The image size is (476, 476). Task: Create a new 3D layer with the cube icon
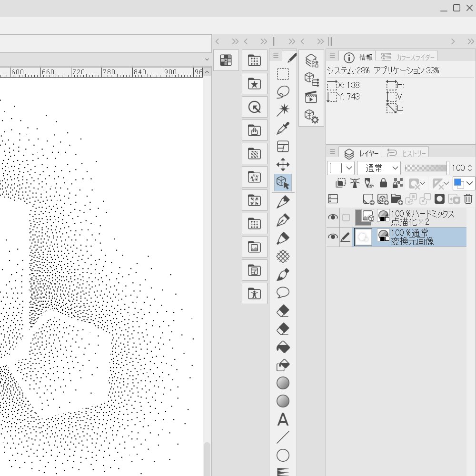[x=383, y=199]
